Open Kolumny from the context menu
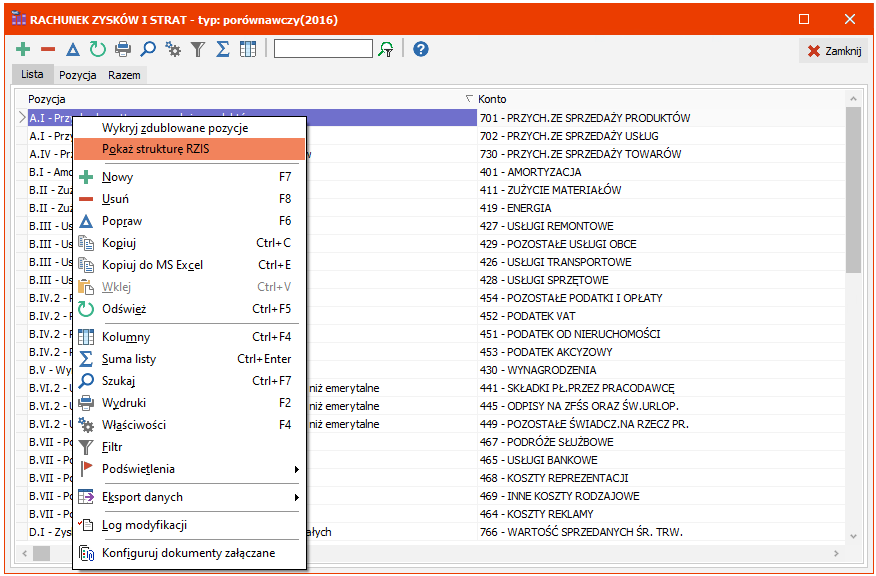Image resolution: width=876 pixels, height=576 pixels. (190, 337)
